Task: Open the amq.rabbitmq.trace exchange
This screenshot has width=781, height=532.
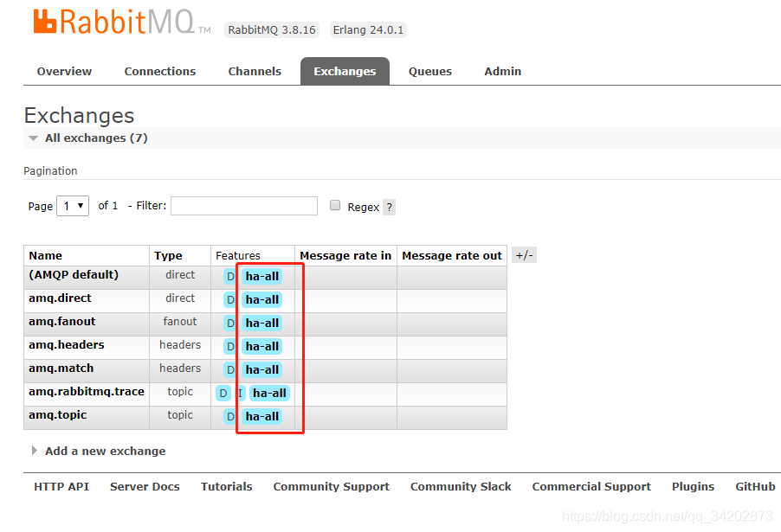Action: point(87,392)
